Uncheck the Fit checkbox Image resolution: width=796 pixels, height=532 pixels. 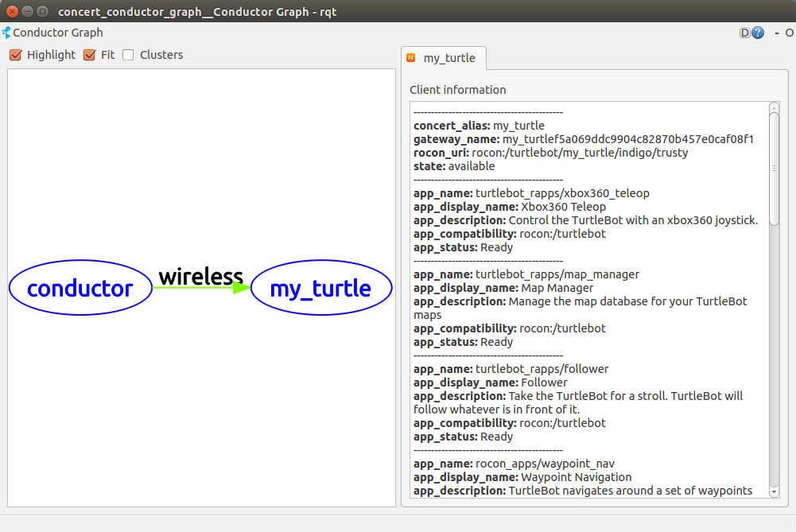(x=89, y=55)
